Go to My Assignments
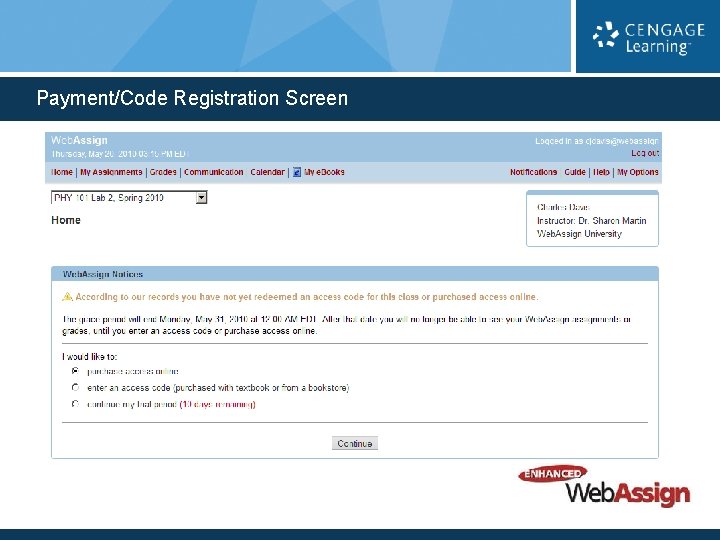The image size is (720, 540). point(111,172)
